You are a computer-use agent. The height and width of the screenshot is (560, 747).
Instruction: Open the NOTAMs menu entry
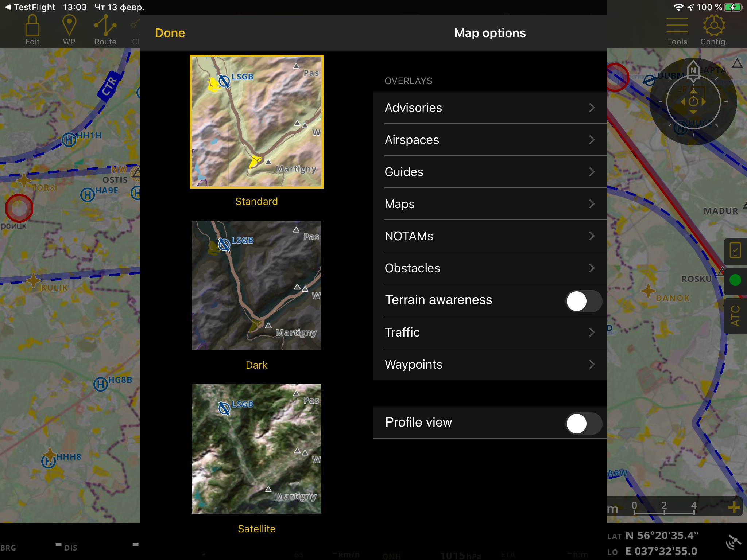[x=490, y=236]
